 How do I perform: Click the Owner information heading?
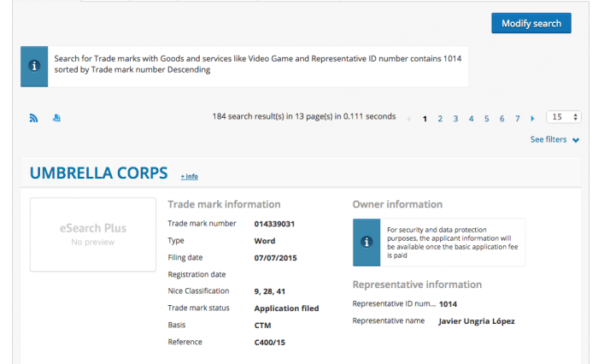(x=397, y=204)
